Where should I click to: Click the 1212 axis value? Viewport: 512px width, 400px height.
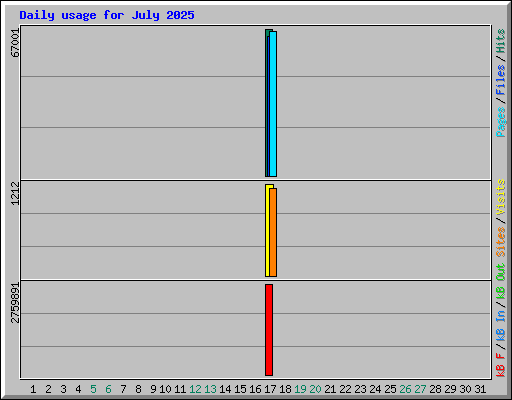(x=15, y=193)
